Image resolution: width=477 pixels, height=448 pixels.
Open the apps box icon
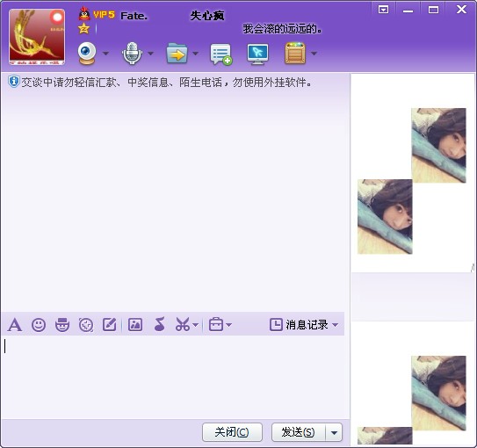pos(295,54)
